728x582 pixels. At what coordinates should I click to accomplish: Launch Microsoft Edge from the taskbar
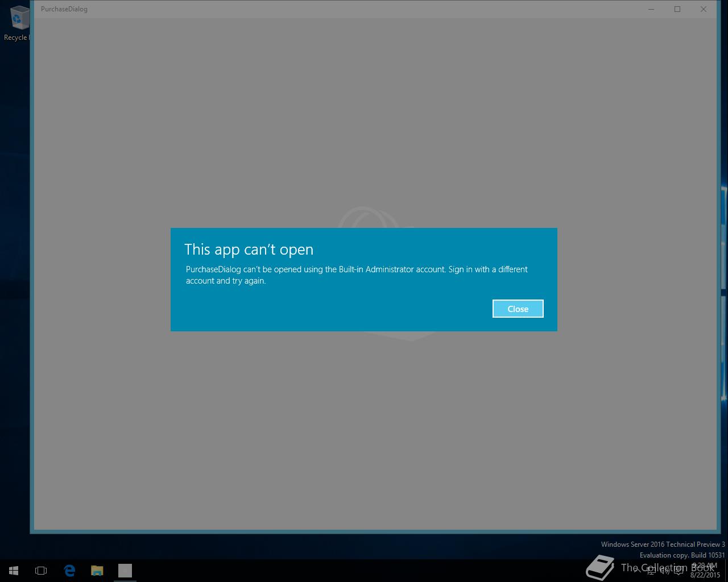(69, 571)
